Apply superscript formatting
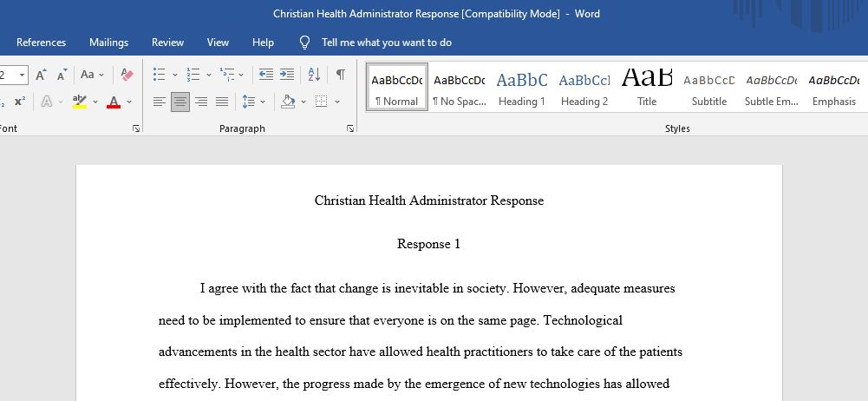Image resolution: width=868 pixels, height=401 pixels. click(x=20, y=102)
